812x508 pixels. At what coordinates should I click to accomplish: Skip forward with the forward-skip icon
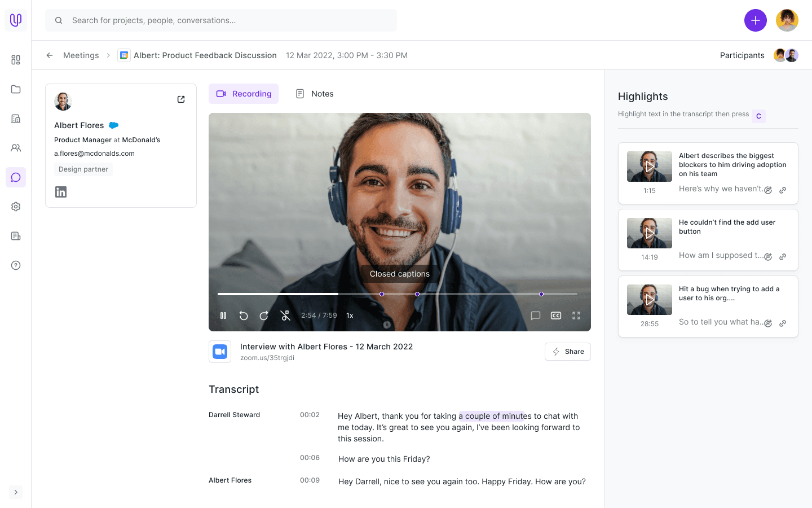coord(264,316)
